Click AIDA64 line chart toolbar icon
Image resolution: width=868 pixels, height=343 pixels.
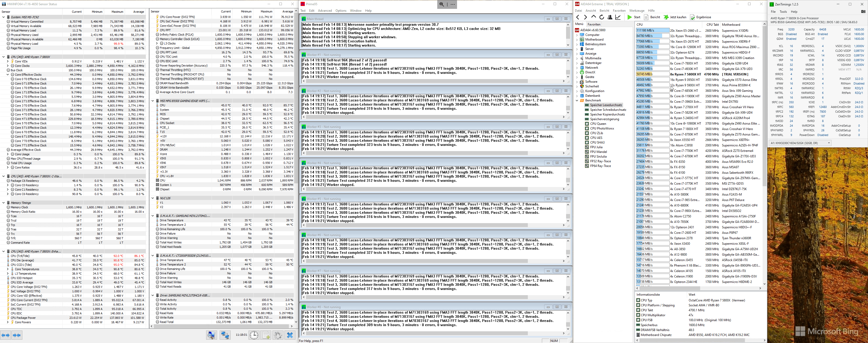618,17
